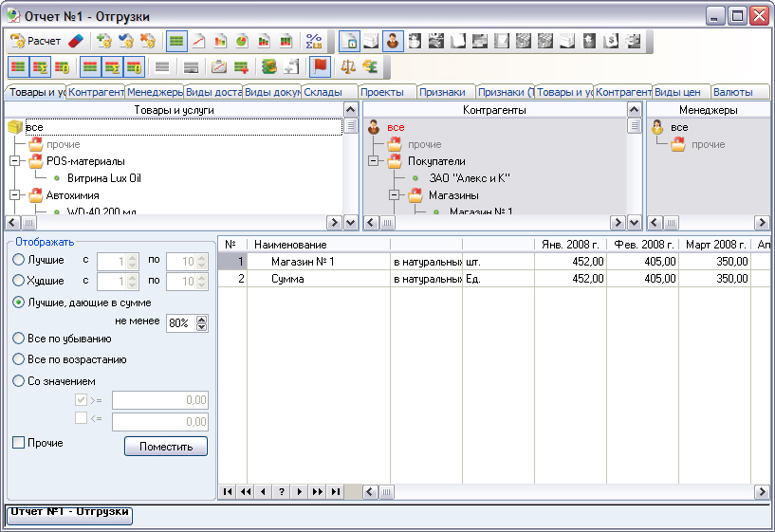This screenshot has height=532, width=775.
Task: Open the Менеджеры tab
Action: pos(155,92)
